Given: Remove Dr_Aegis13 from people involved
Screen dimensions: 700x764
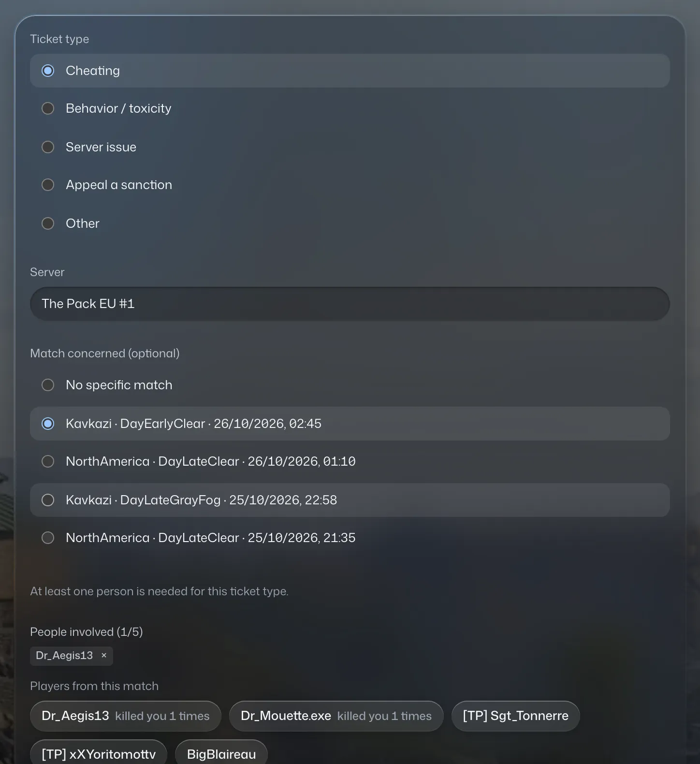Looking at the screenshot, I should 103,656.
